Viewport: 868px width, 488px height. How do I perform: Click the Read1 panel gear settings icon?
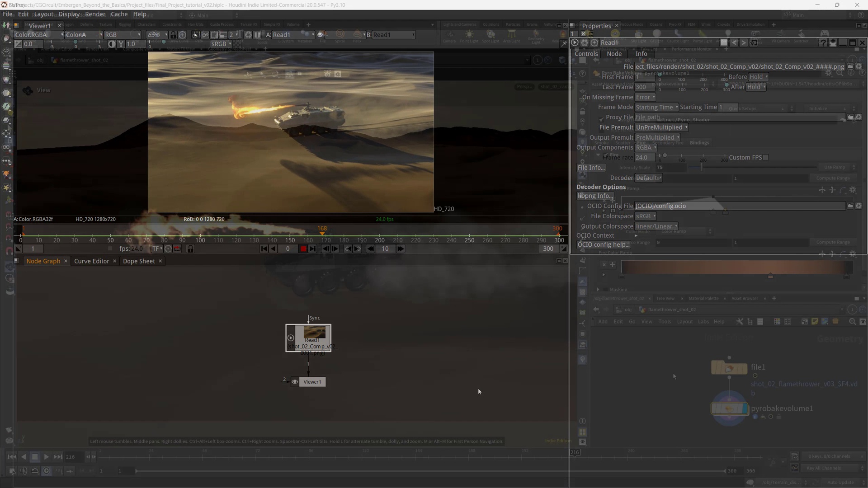[x=585, y=42]
